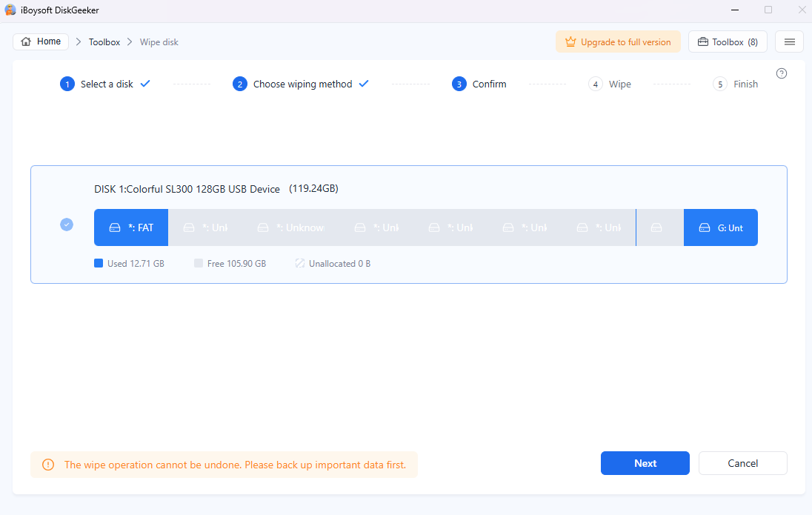Viewport: 812px width, 515px height.
Task: Click the blue Used color swatch
Action: point(99,263)
